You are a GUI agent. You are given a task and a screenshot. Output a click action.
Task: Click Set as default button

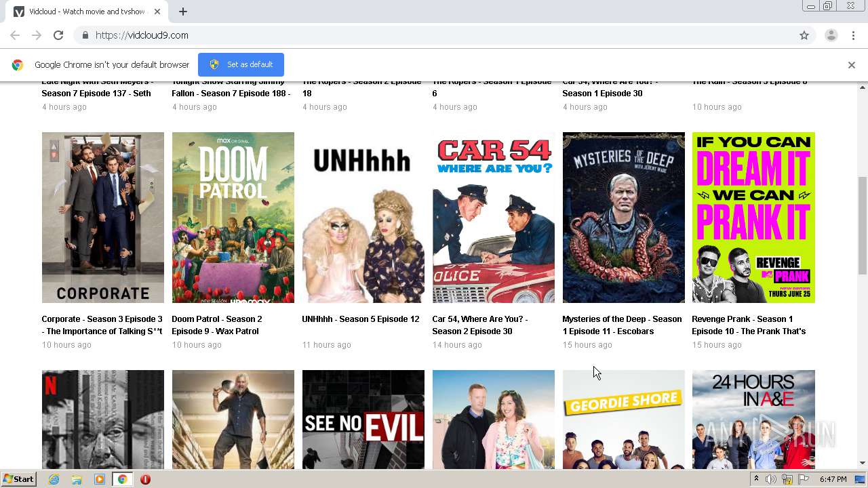241,64
